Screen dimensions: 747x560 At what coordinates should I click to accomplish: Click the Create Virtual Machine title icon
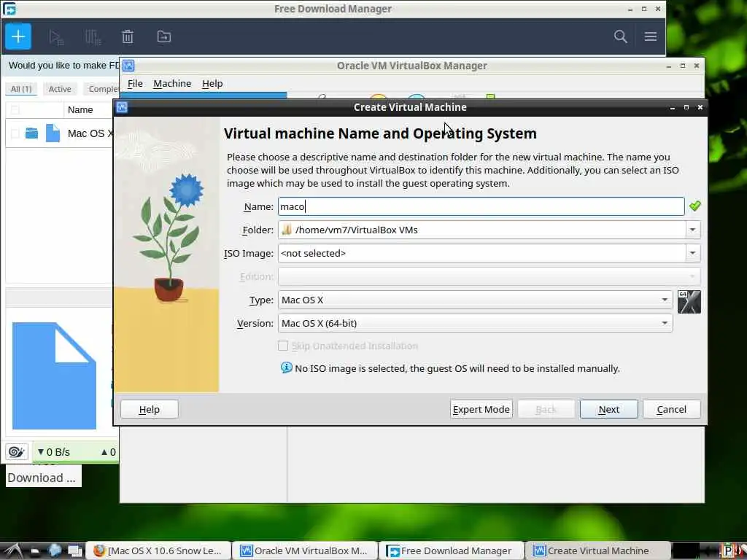coord(122,107)
